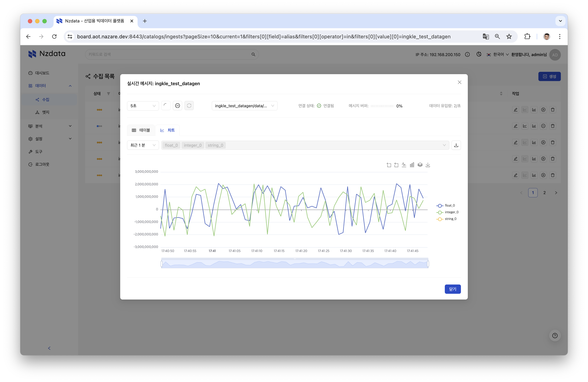Switch to the 테이블 tab

point(141,130)
